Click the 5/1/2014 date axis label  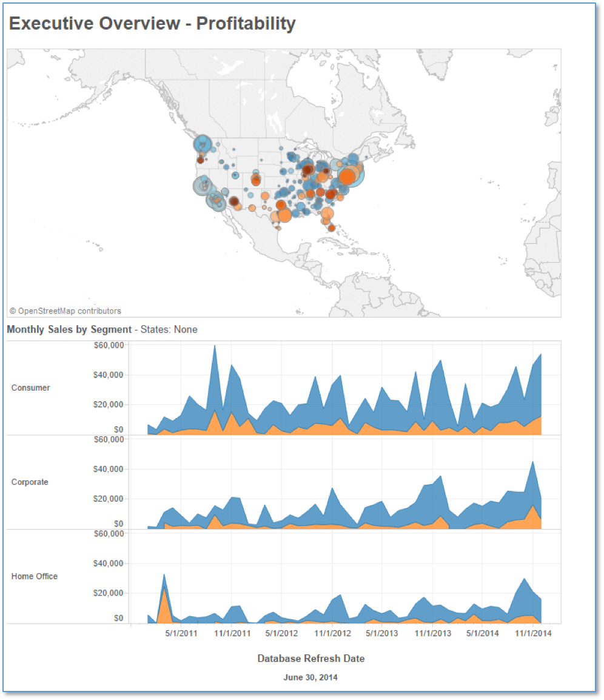(x=483, y=633)
